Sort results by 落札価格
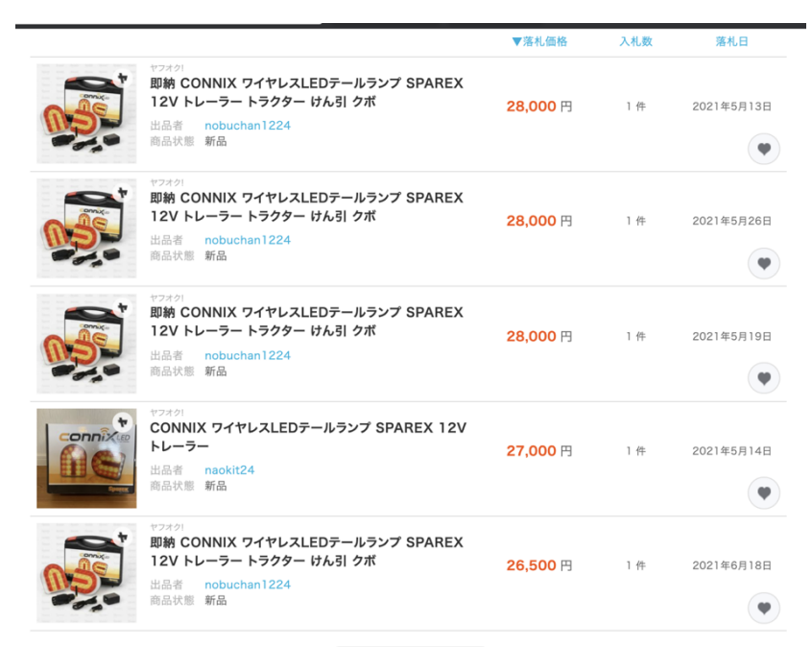The height and width of the screenshot is (647, 812). 539,41
